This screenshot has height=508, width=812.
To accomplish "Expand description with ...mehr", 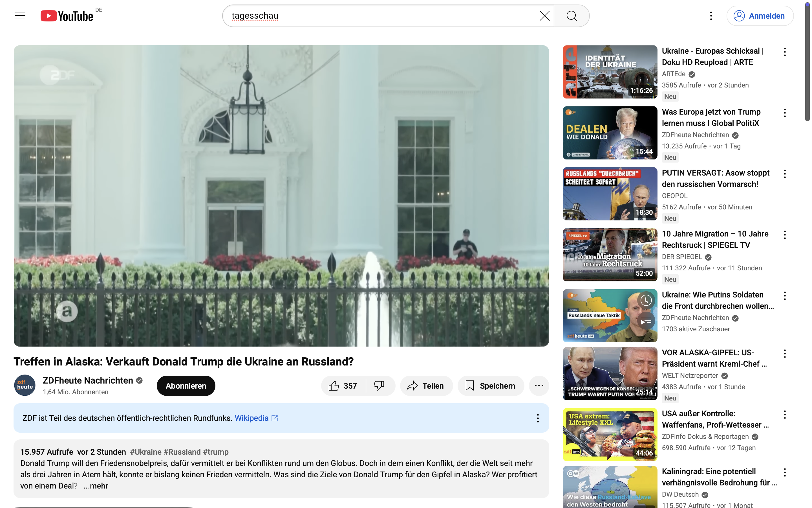I will [96, 486].
